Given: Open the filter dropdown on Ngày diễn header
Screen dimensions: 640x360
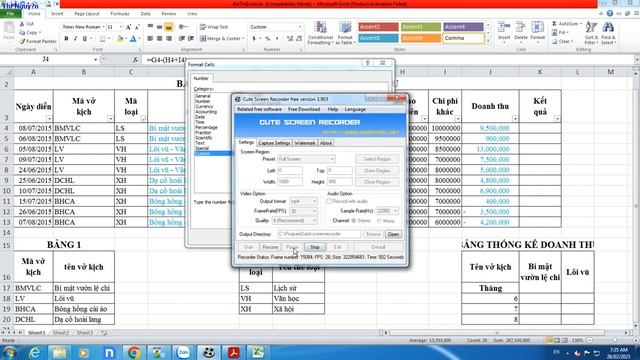Looking at the screenshot, I should [49, 119].
